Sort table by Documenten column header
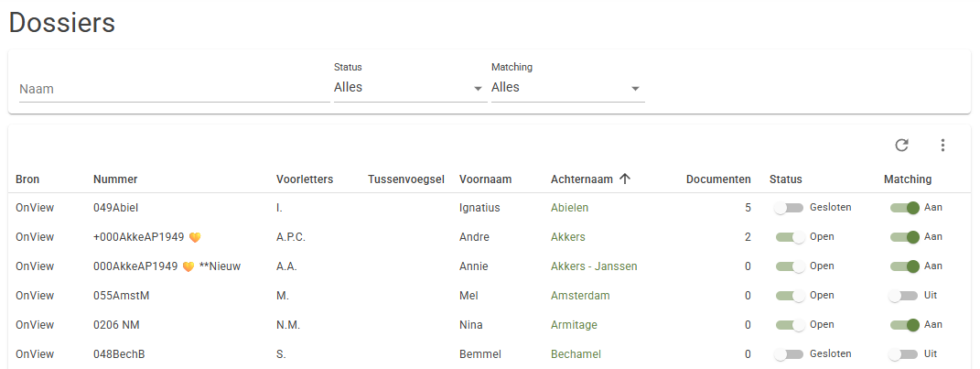 pos(718,179)
